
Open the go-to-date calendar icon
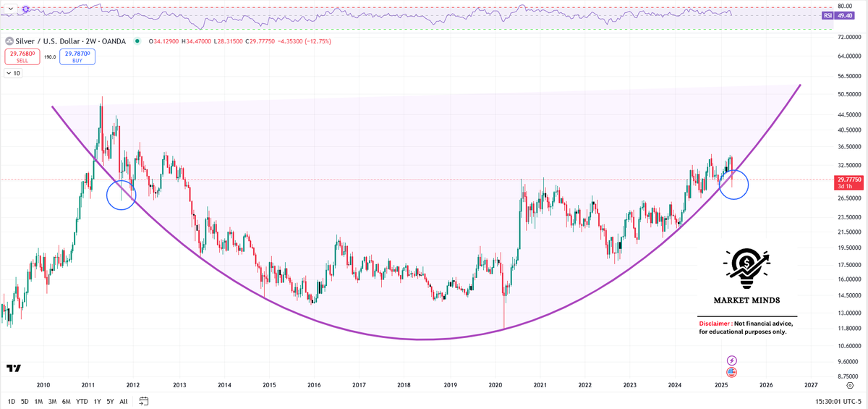tap(144, 400)
